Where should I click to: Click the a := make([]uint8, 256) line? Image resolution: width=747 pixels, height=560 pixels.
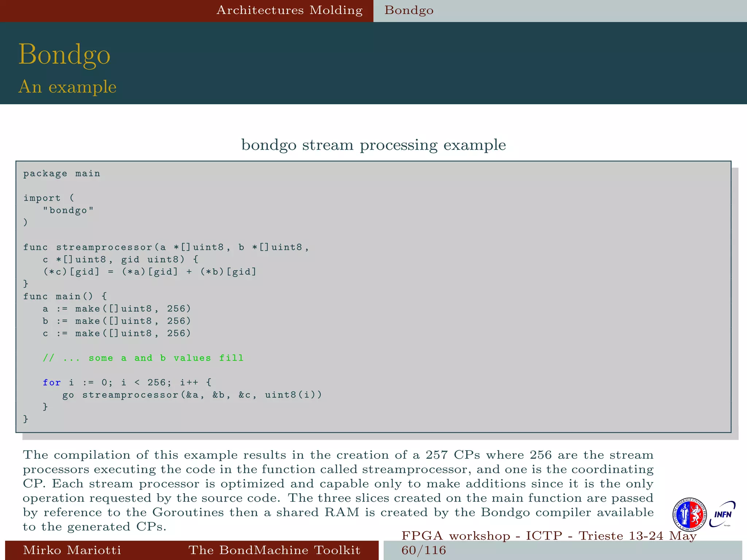pos(117,309)
